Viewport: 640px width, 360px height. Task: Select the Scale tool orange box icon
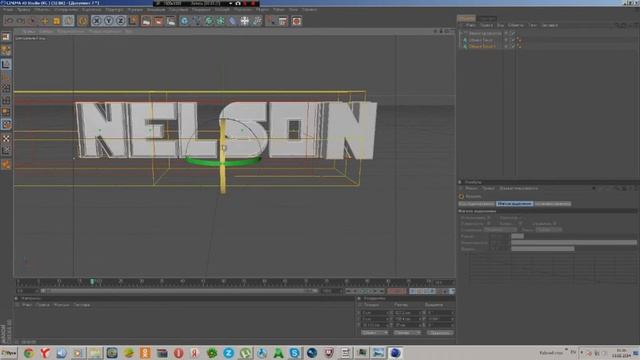[x=56, y=20]
